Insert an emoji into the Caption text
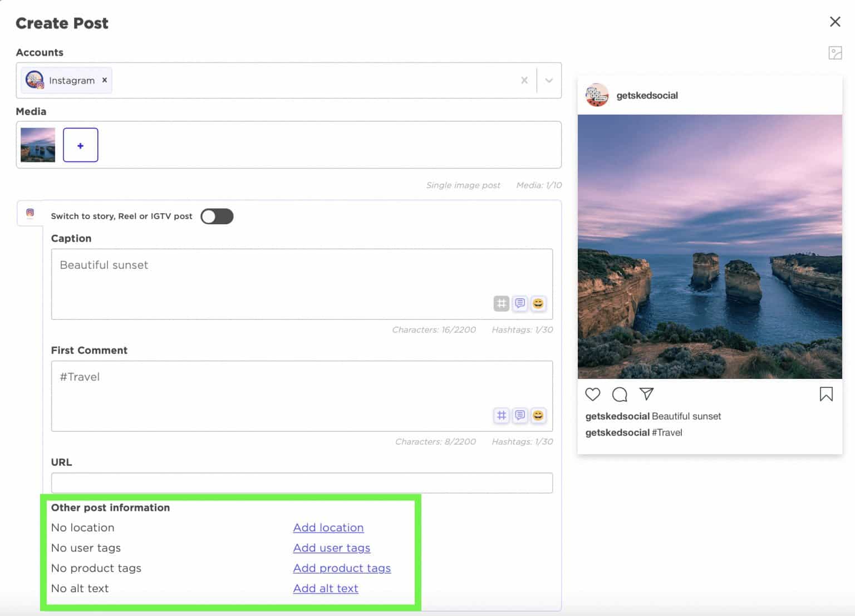855x616 pixels. pos(538,303)
